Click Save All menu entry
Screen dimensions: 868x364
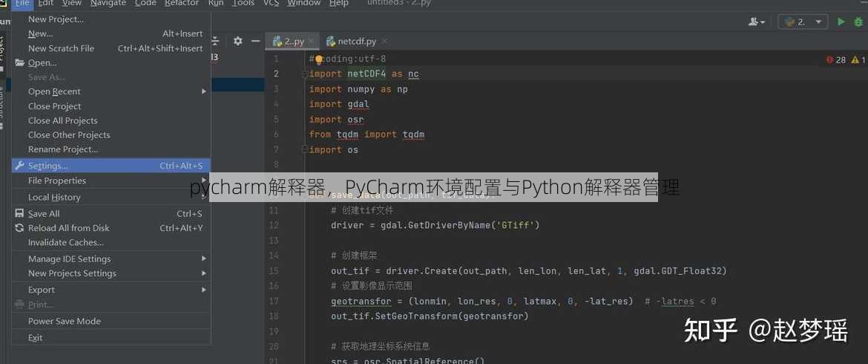pyautogui.click(x=111, y=213)
